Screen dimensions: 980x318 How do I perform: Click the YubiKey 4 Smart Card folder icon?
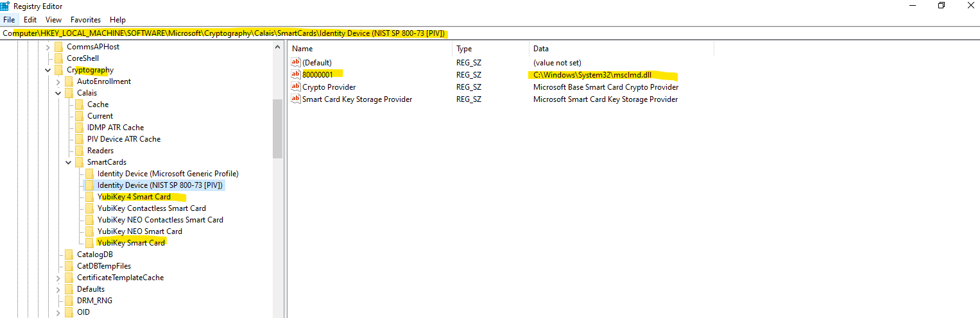90,197
